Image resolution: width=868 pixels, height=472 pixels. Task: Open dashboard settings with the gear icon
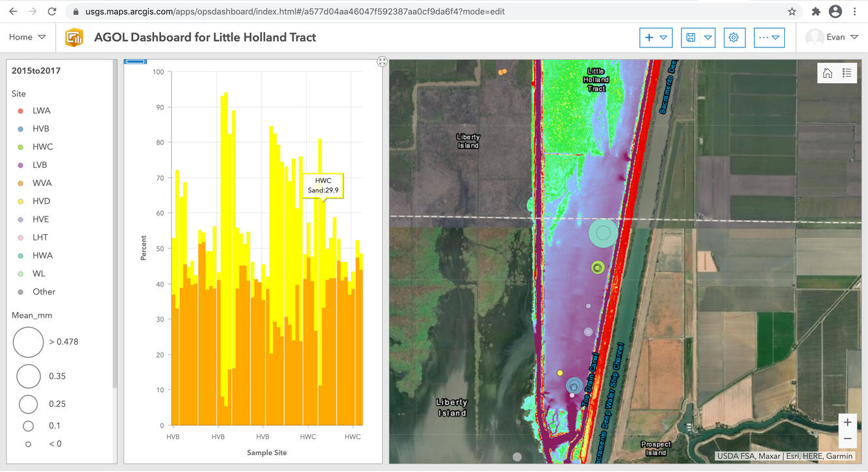(734, 38)
